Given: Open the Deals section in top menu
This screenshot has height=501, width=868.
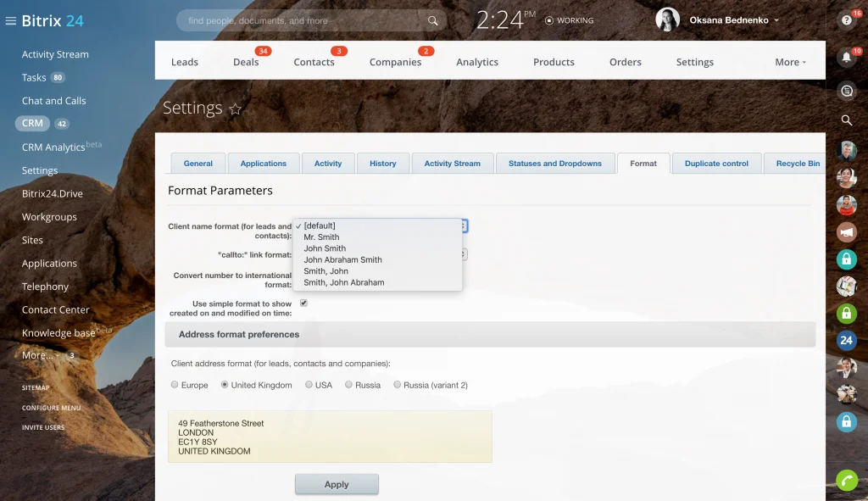Looking at the screenshot, I should [246, 62].
